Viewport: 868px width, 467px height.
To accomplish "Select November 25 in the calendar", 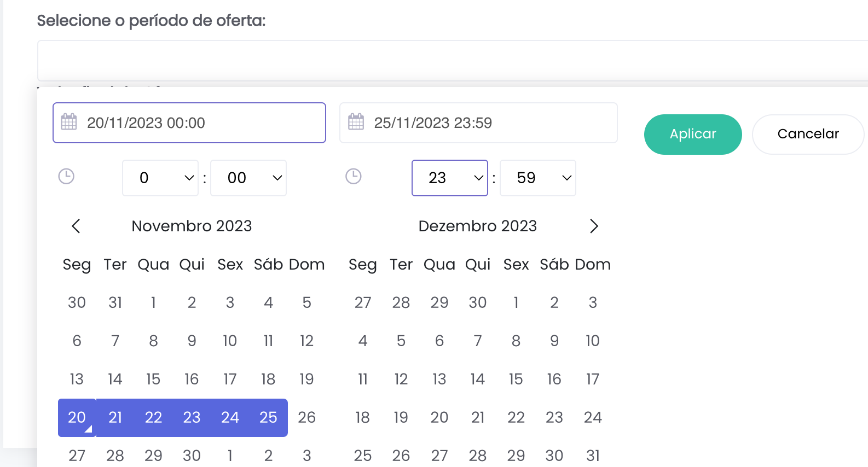I will point(268,418).
